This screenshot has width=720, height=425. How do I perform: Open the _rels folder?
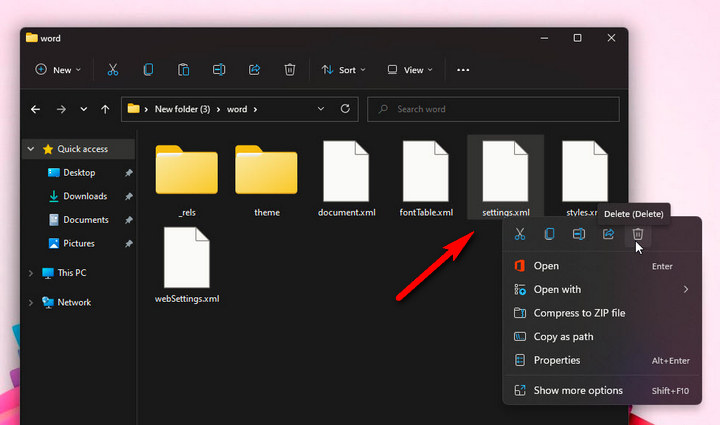click(187, 181)
